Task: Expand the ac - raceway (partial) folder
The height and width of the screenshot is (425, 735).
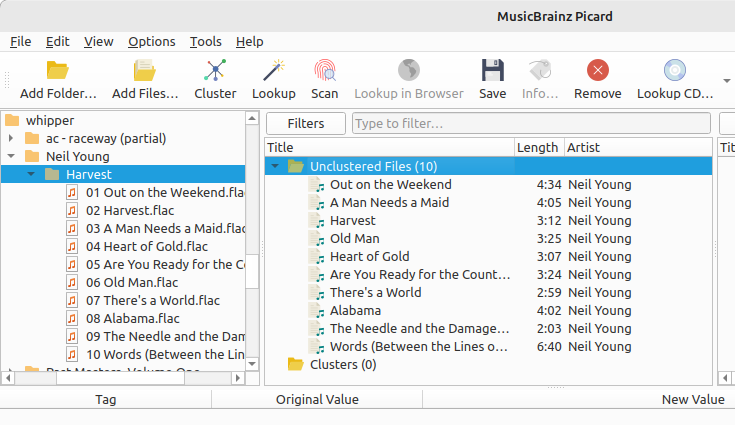Action: click(11, 138)
